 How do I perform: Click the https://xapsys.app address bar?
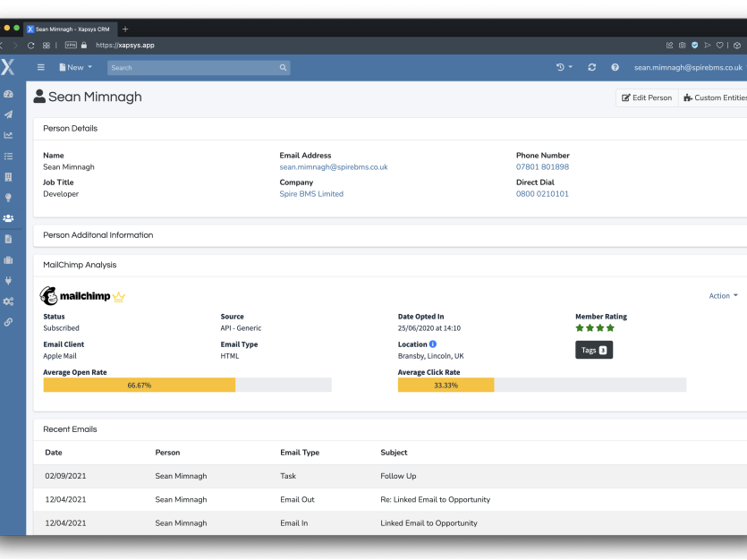125,46
